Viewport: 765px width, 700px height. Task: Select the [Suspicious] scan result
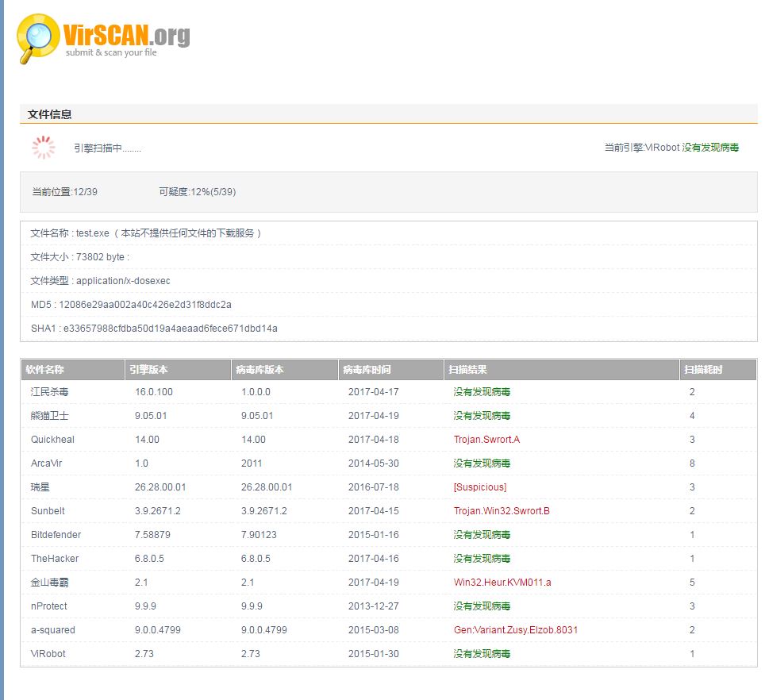click(x=480, y=487)
